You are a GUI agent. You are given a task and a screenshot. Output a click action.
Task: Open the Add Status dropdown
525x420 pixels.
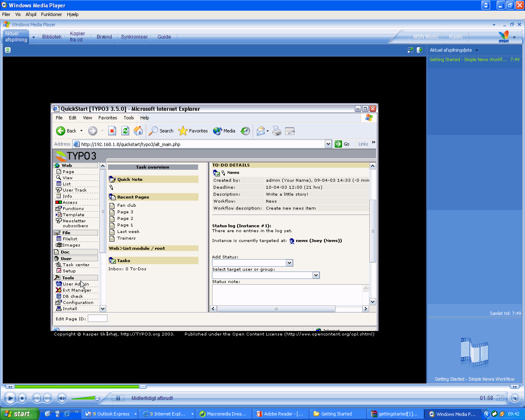[x=290, y=263]
